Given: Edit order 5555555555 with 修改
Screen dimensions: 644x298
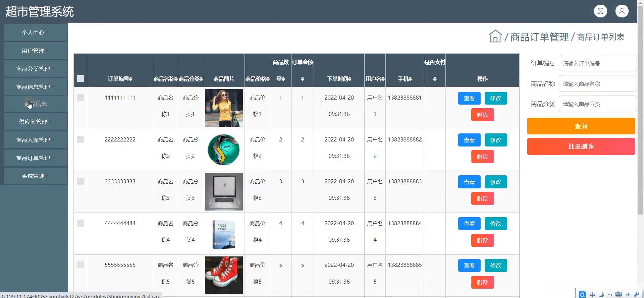Looking at the screenshot, I should tap(496, 265).
